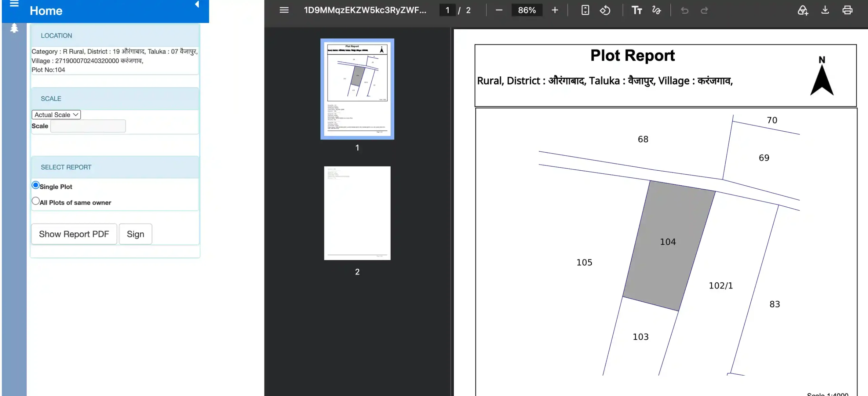Save the PDF to Google Drive

click(803, 10)
